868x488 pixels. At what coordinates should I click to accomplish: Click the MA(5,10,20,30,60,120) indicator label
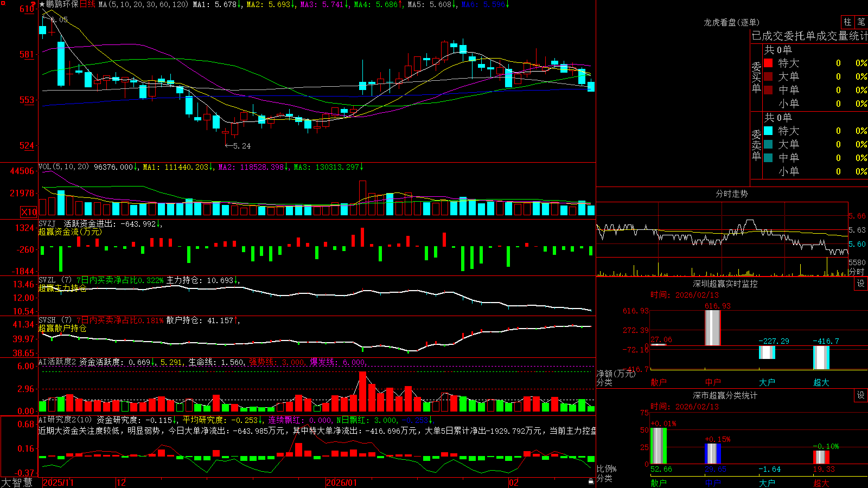tap(143, 4)
